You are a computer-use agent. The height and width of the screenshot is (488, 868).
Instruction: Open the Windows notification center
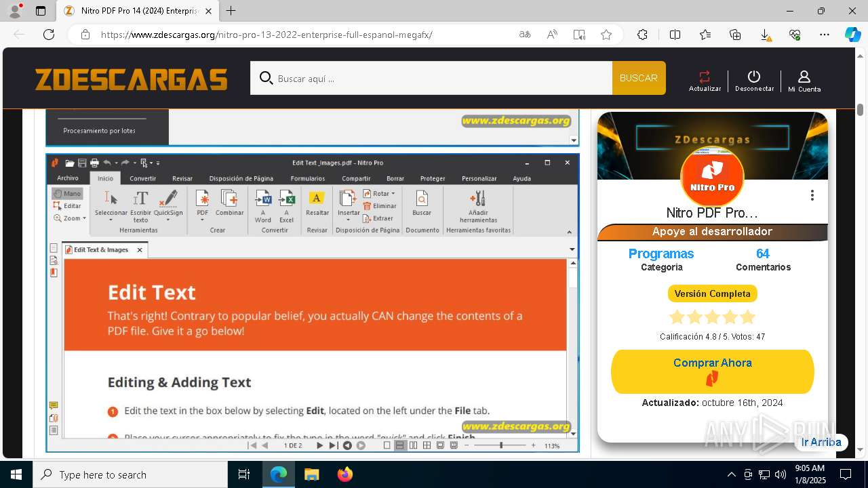(x=846, y=474)
